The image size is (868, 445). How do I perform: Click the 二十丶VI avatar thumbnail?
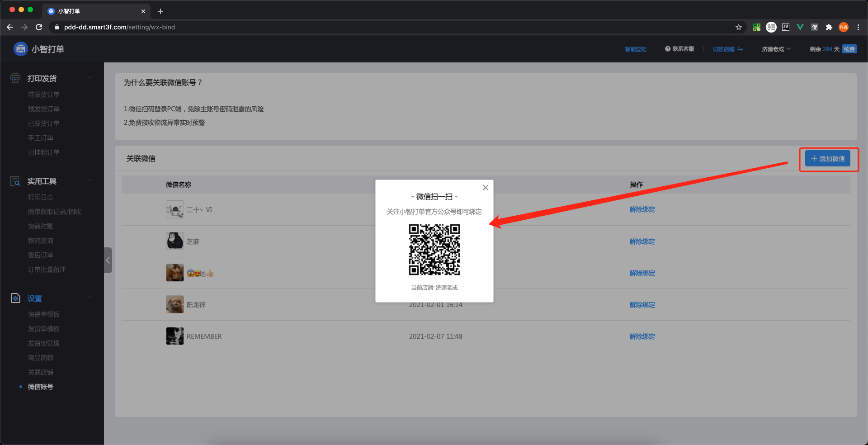point(175,209)
